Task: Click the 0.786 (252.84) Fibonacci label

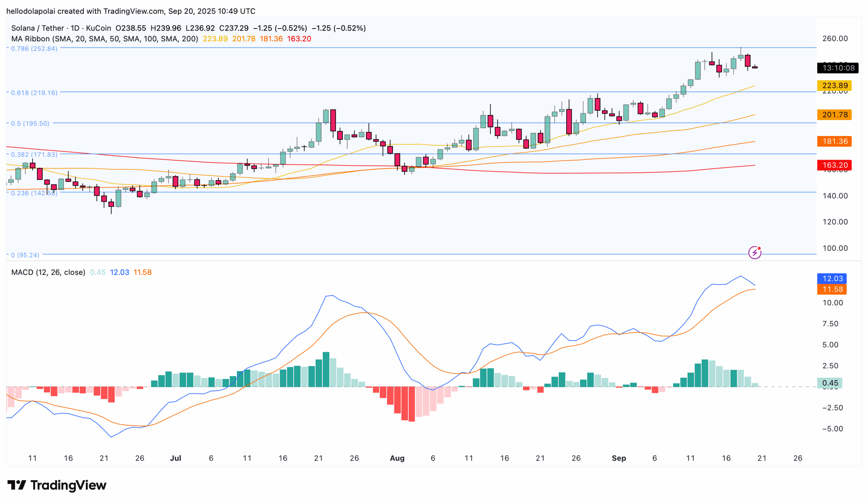Action: point(34,49)
